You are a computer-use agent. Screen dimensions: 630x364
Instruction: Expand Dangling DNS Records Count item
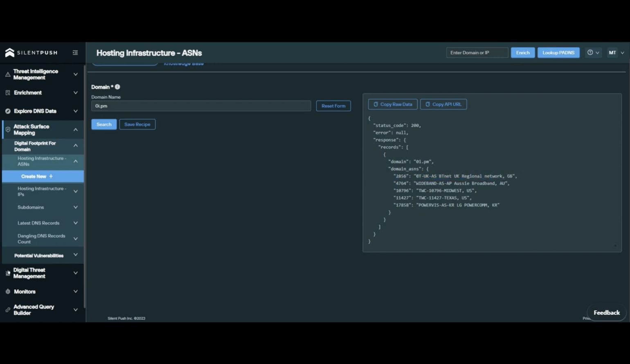coord(76,239)
